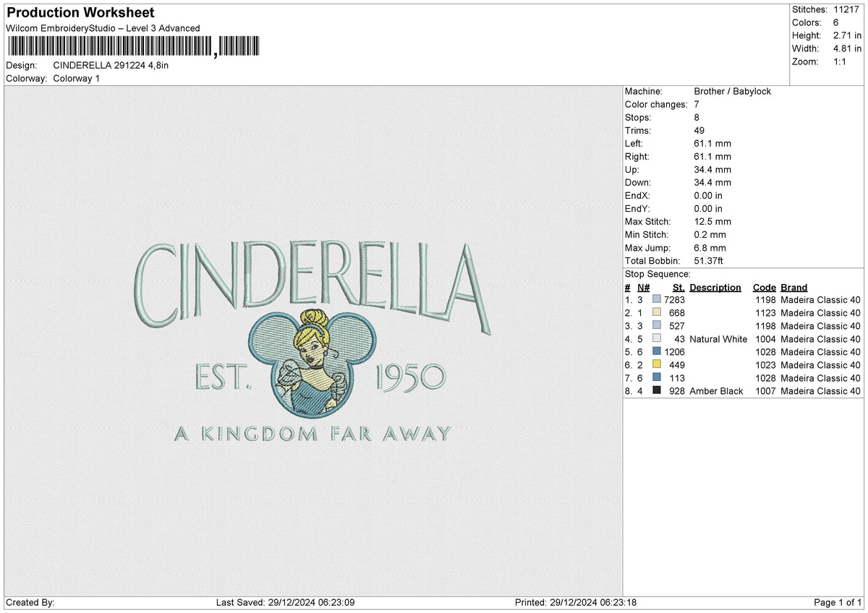Click the Brand column header

(x=794, y=288)
